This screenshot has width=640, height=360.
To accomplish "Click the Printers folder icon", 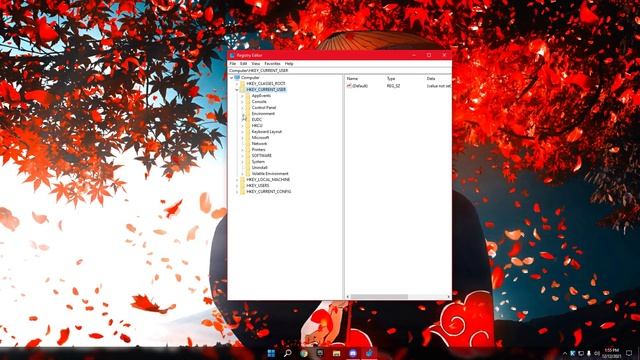I will [248, 150].
